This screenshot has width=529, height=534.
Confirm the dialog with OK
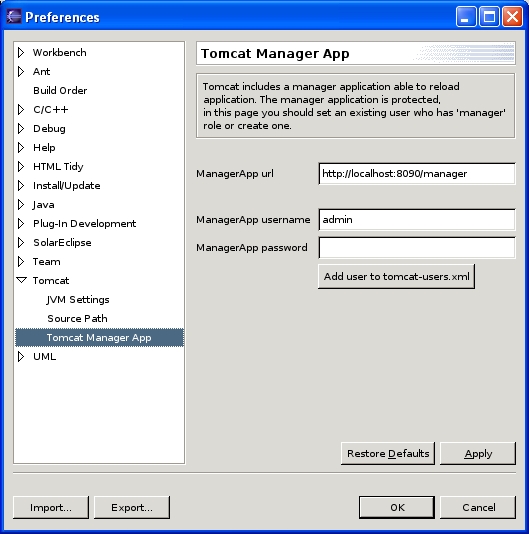coord(397,507)
